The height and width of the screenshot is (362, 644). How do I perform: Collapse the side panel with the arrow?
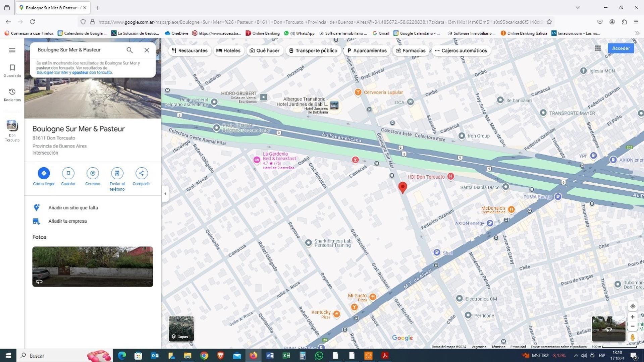click(165, 194)
